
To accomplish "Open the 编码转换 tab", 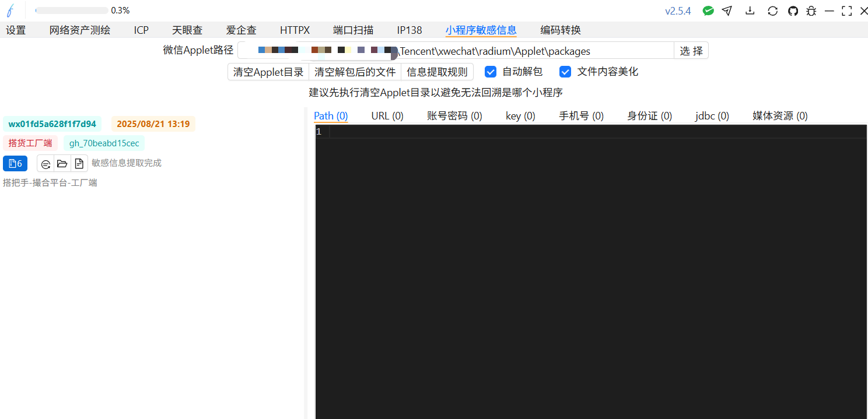I will pos(560,30).
